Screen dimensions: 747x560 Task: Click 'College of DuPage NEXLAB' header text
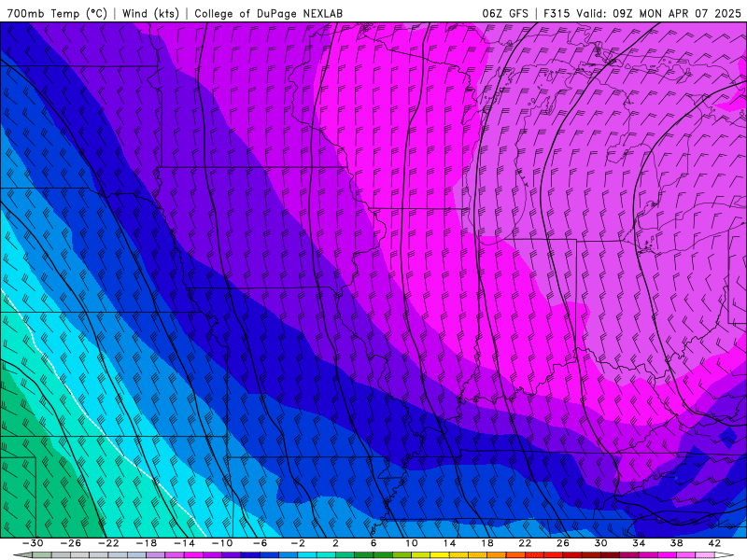(268, 13)
